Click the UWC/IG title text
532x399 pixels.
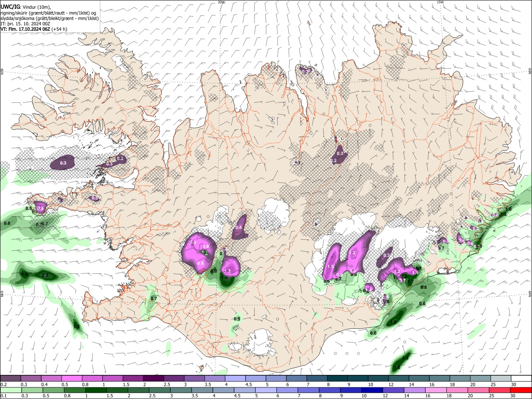tap(10, 7)
